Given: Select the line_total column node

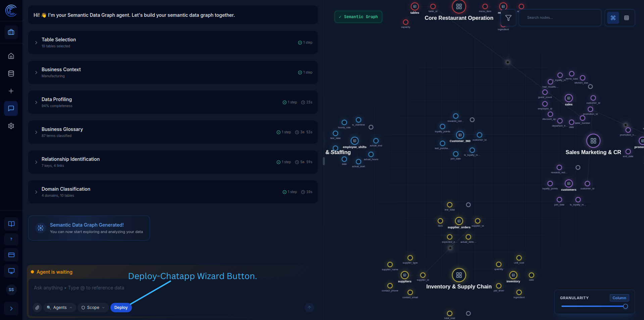Looking at the screenshot, I should coord(450,205).
